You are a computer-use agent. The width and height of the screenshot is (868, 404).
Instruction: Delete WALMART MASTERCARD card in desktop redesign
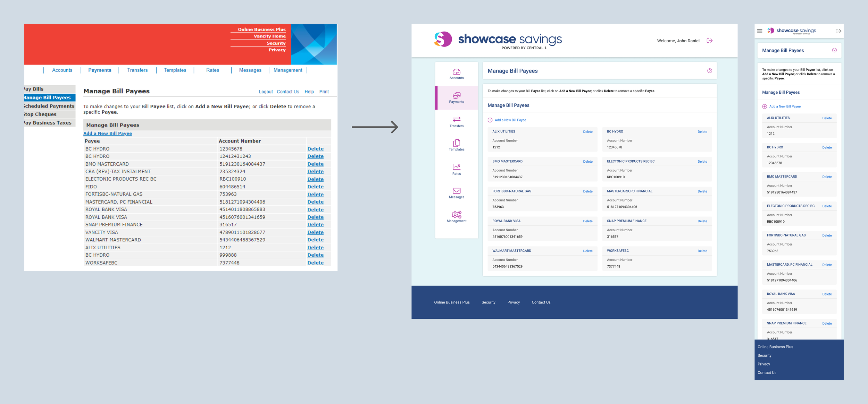click(588, 251)
